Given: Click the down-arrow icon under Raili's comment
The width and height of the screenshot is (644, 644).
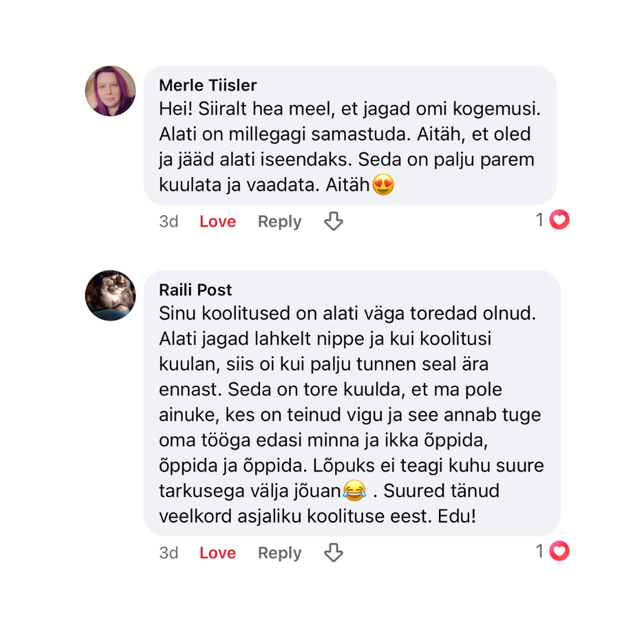Looking at the screenshot, I should coord(333,553).
